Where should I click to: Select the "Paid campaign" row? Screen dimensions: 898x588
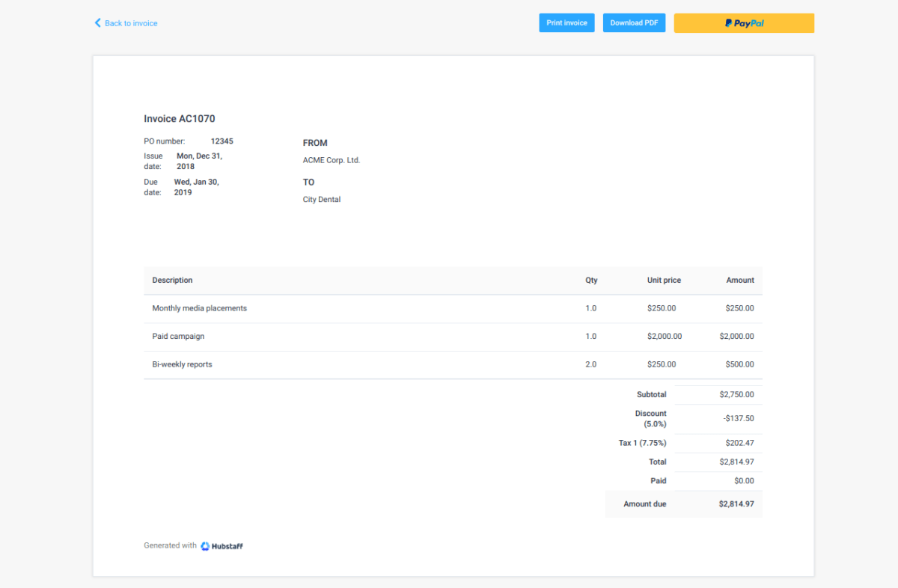pos(178,336)
